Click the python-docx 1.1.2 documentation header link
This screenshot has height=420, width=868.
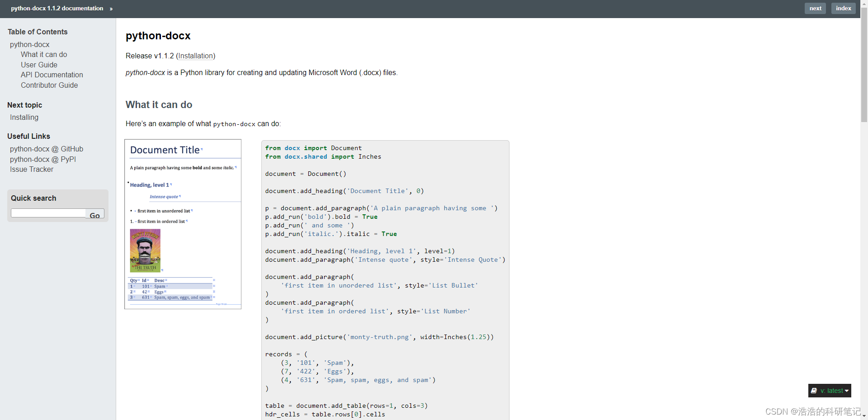tap(57, 8)
